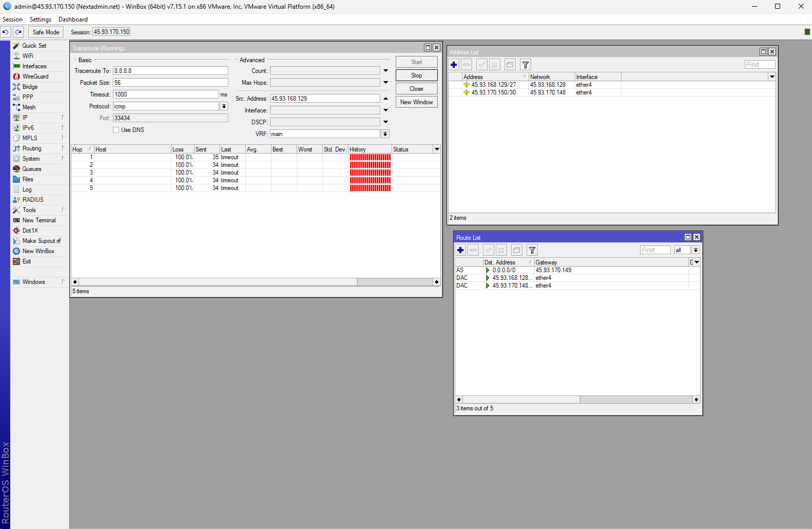Click the Redo arrow icon in toolbar
Image resolution: width=812 pixels, height=529 pixels.
coord(18,32)
